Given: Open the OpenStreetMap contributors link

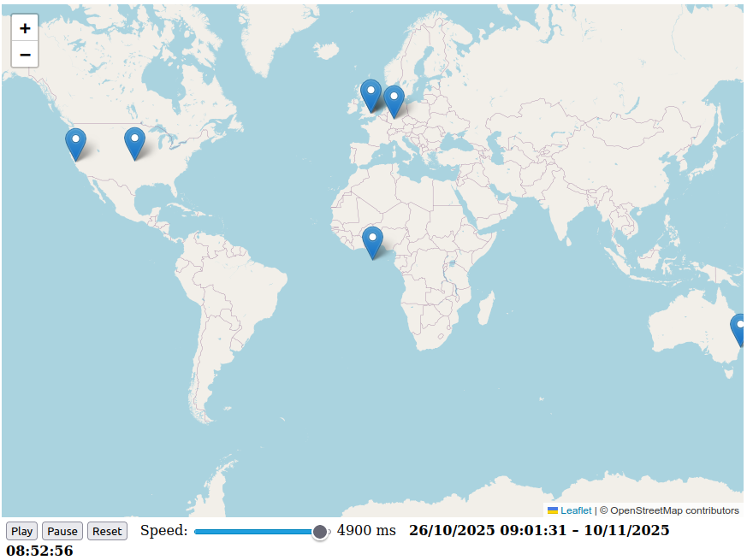Looking at the screenshot, I should pyautogui.click(x=674, y=510).
